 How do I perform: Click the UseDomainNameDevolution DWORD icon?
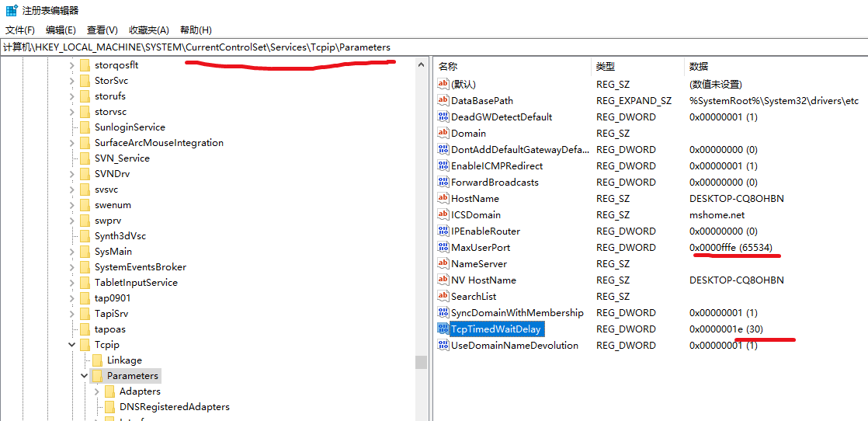(x=443, y=345)
